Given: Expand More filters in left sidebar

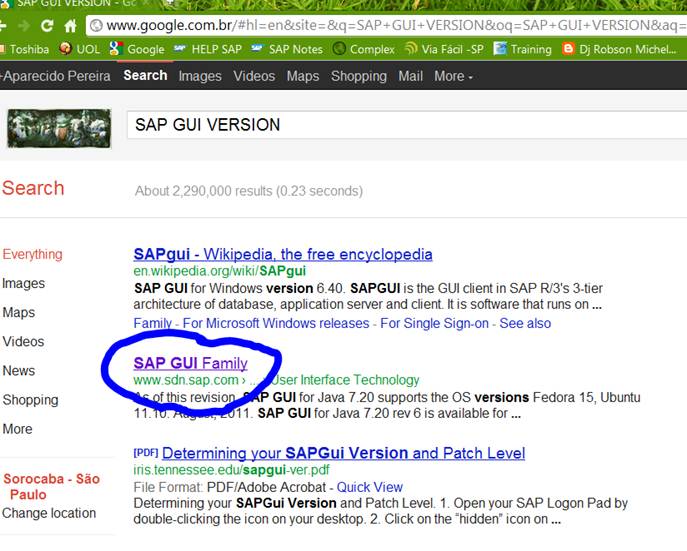Looking at the screenshot, I should click(x=18, y=429).
